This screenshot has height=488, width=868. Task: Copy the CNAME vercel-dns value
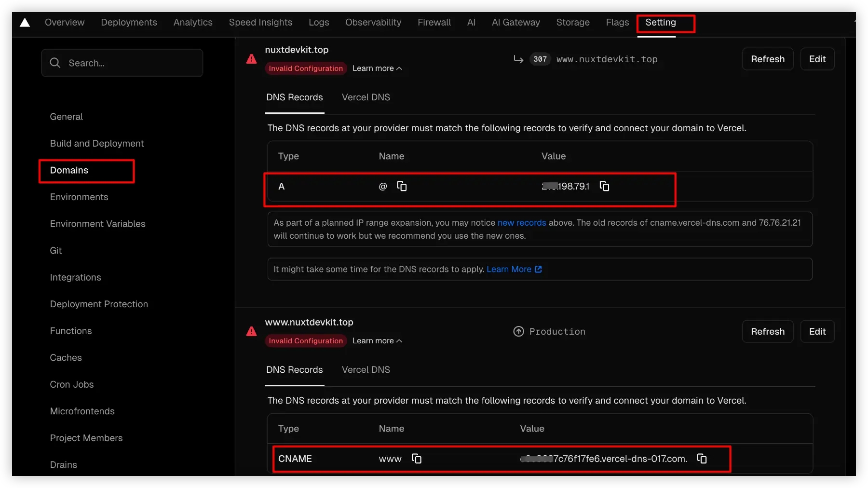(702, 459)
